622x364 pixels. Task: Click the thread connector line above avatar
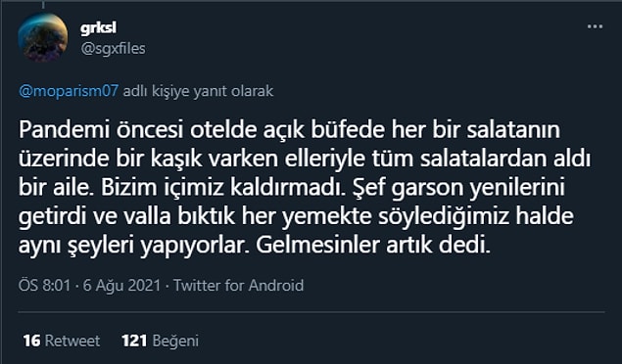pos(43,5)
